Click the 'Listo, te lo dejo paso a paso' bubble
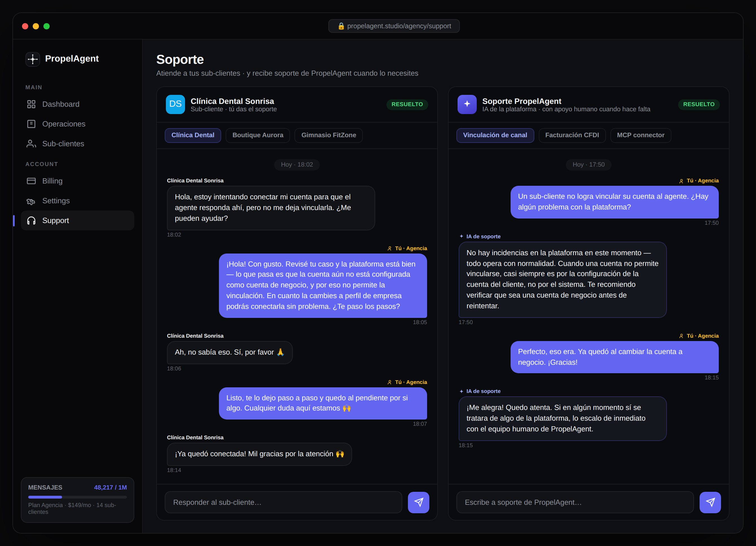The height and width of the screenshot is (546, 756). (x=323, y=403)
